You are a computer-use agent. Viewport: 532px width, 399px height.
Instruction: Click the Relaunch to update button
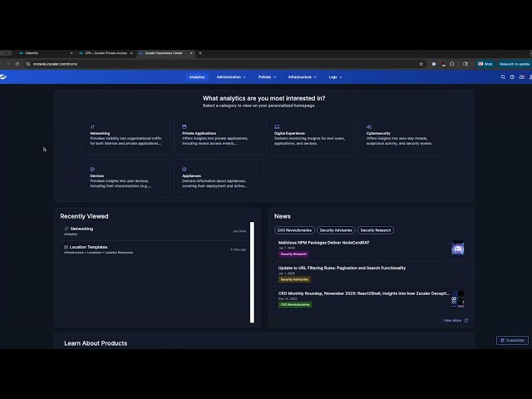tap(514, 64)
